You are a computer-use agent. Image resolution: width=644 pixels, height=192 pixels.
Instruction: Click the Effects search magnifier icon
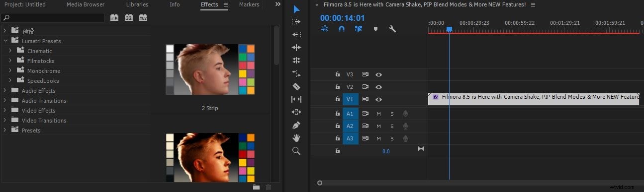coord(6,18)
